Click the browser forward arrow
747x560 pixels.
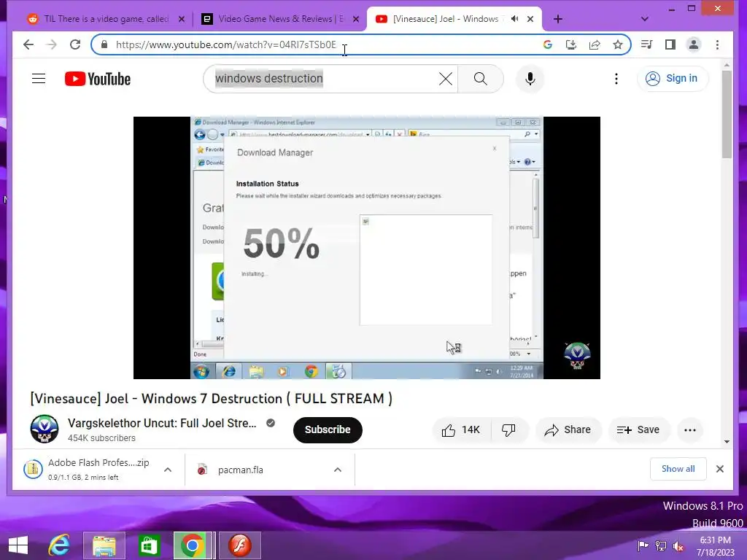52,44
